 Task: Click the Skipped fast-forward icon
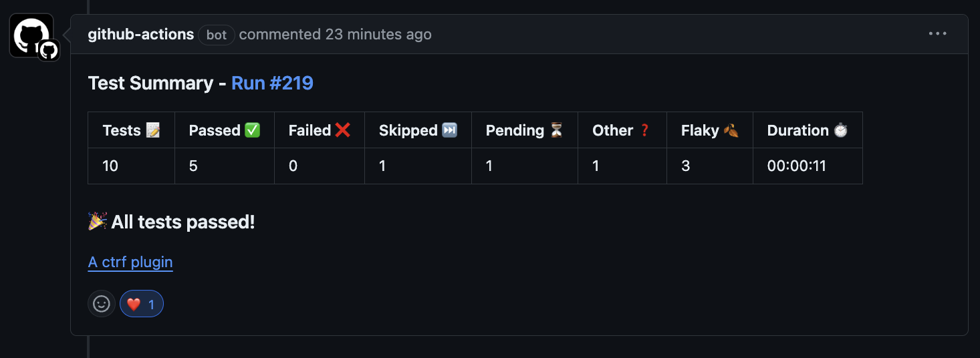450,130
